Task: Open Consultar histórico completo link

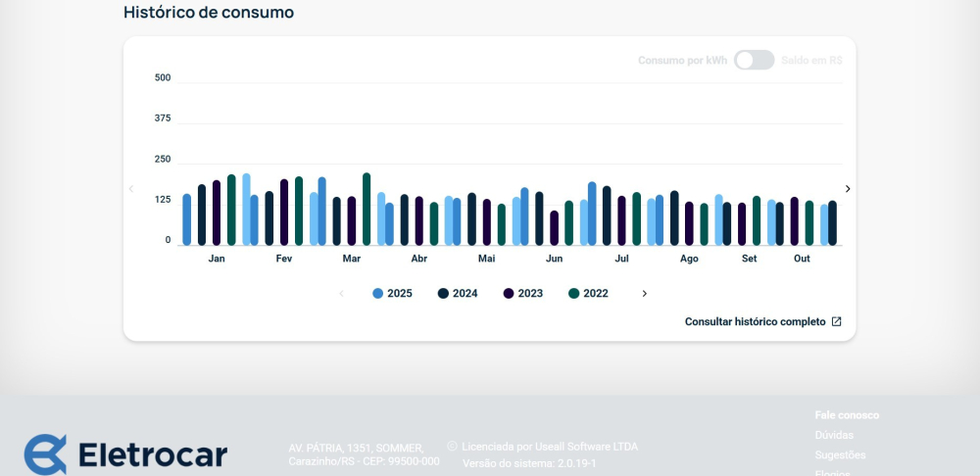Action: [755, 321]
